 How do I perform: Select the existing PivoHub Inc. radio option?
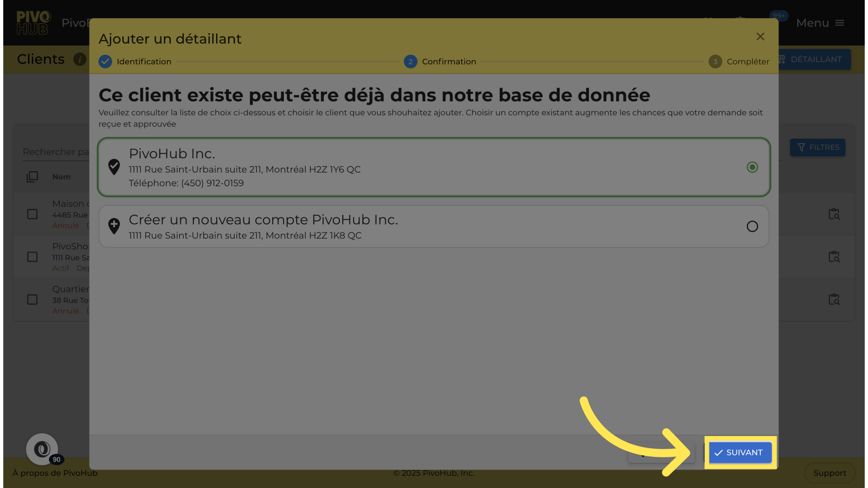752,167
